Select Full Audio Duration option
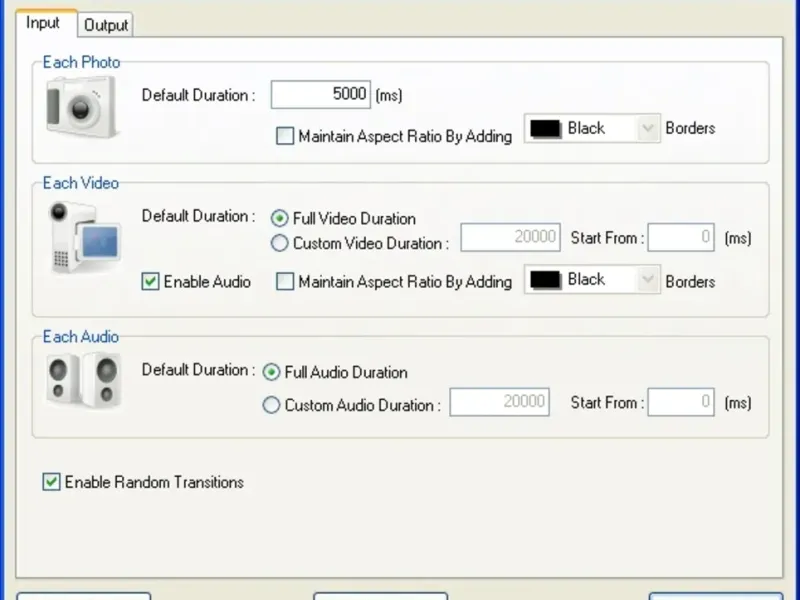 coord(271,372)
